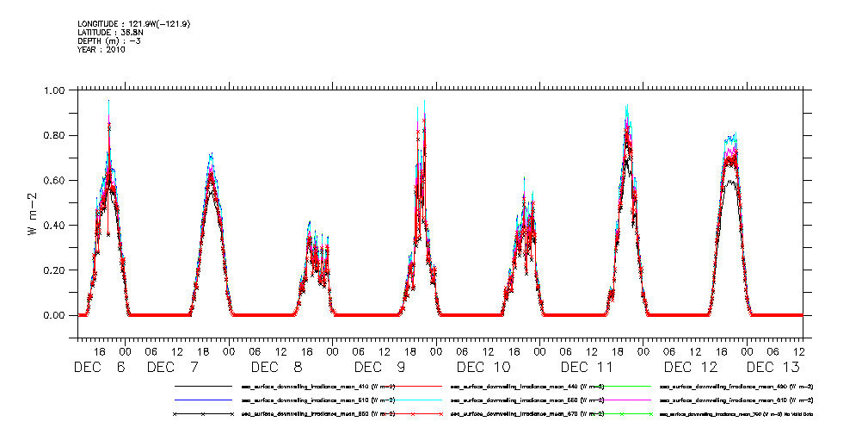Screen dimensions: 868x434
Task: Click the irradiance_mean_670 legend label
Action: (527, 414)
